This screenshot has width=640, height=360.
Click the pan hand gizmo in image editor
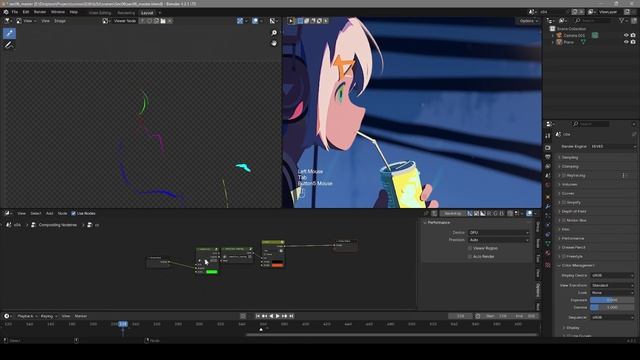274,43
